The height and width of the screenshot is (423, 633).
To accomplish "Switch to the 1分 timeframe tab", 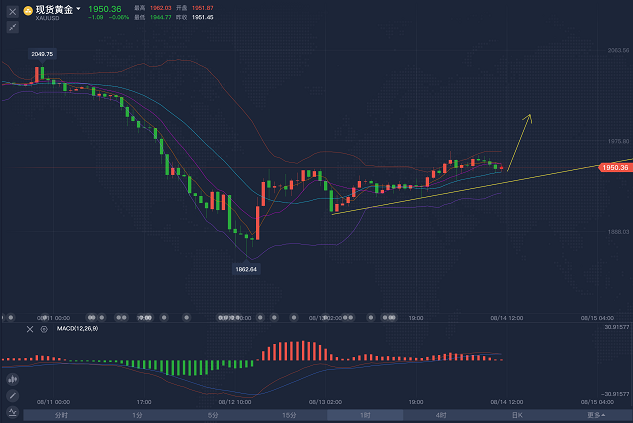I will 137,415.
